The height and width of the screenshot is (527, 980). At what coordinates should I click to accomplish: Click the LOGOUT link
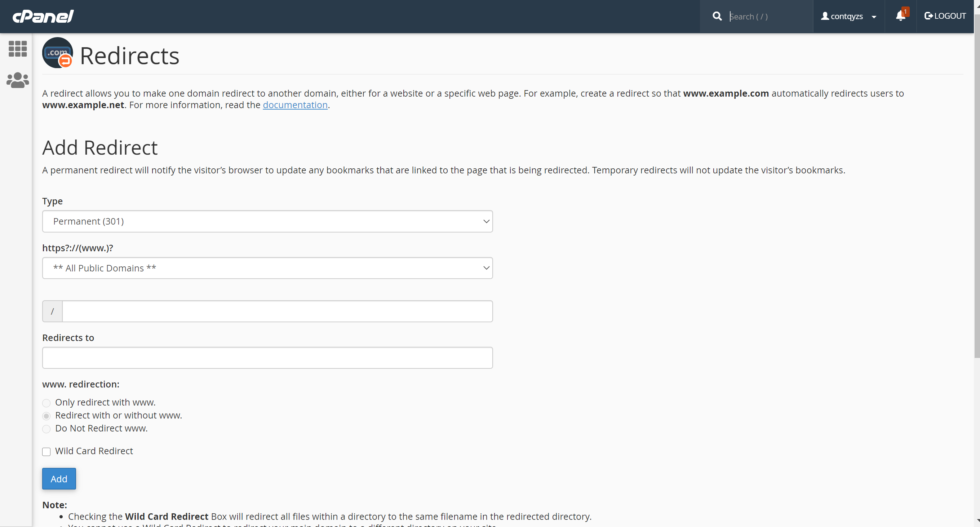pyautogui.click(x=945, y=16)
